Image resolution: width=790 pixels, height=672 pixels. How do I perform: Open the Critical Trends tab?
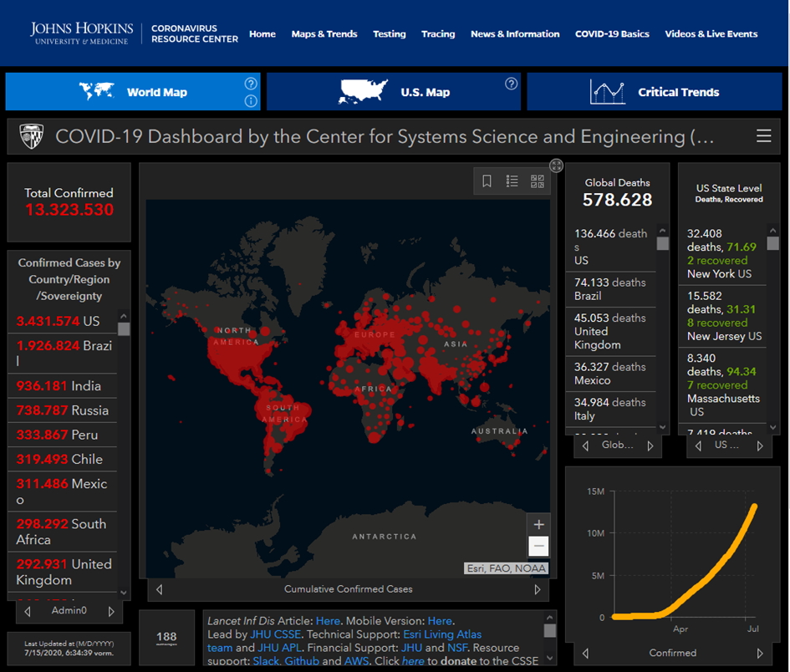pyautogui.click(x=655, y=92)
